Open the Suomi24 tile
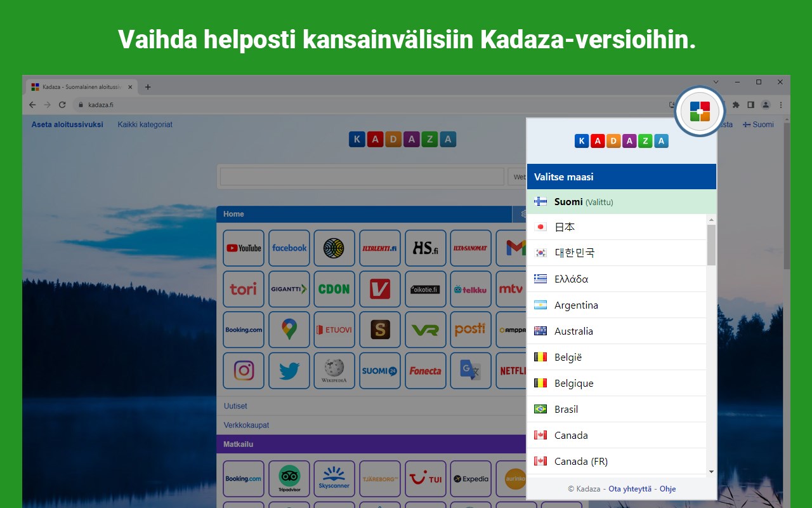Image resolution: width=812 pixels, height=508 pixels. (380, 370)
